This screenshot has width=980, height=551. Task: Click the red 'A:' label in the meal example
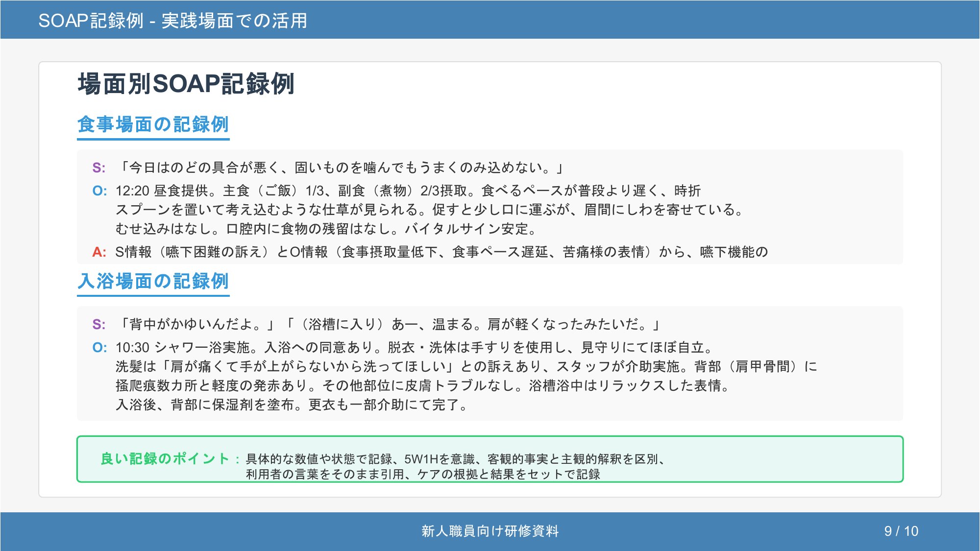point(99,252)
